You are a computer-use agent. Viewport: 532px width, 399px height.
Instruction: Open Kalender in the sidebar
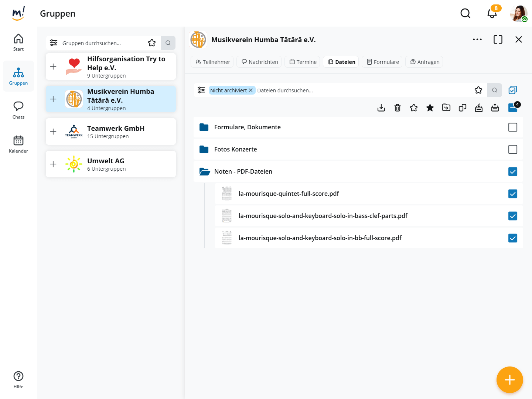pos(18,144)
